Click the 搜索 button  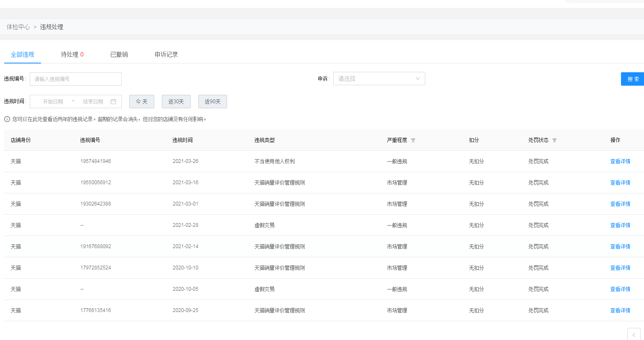(x=633, y=79)
